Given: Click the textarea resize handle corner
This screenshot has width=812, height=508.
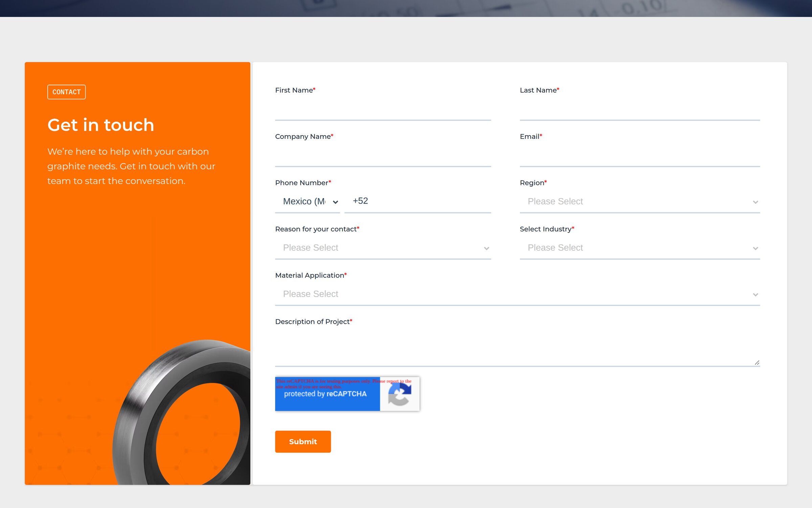Looking at the screenshot, I should pyautogui.click(x=757, y=363).
